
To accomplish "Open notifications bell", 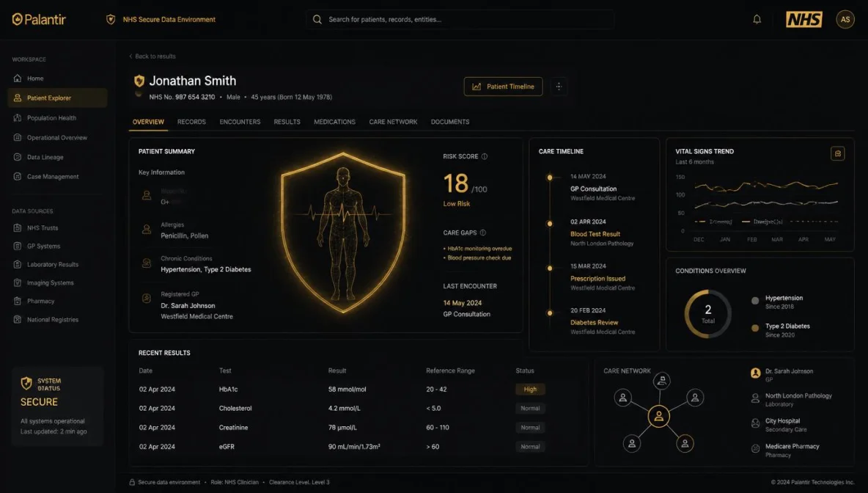I will coord(757,19).
